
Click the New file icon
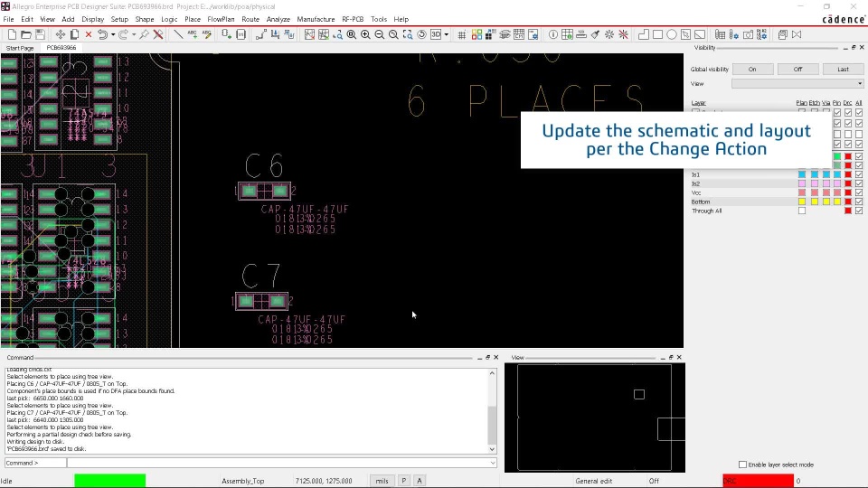(x=12, y=34)
